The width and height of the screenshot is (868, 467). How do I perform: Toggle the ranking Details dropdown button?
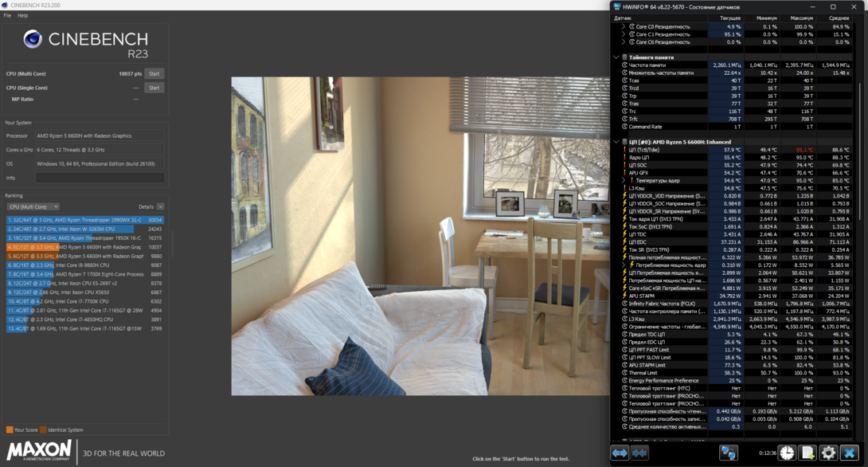tap(160, 206)
